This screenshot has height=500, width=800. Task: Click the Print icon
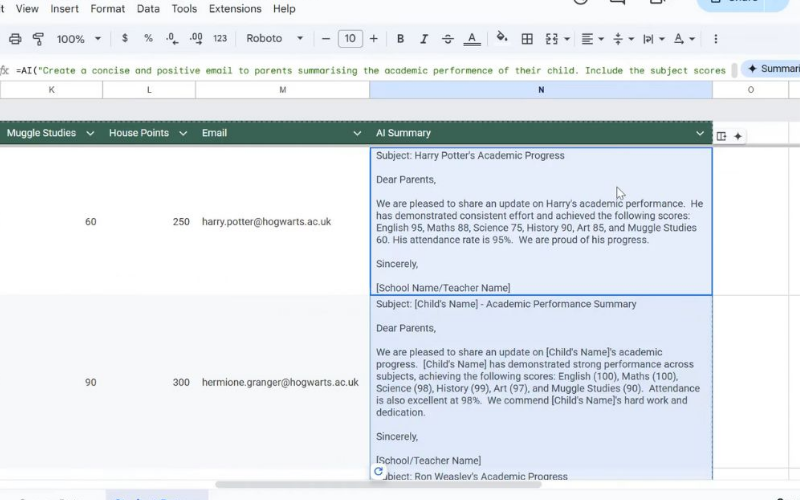click(15, 39)
